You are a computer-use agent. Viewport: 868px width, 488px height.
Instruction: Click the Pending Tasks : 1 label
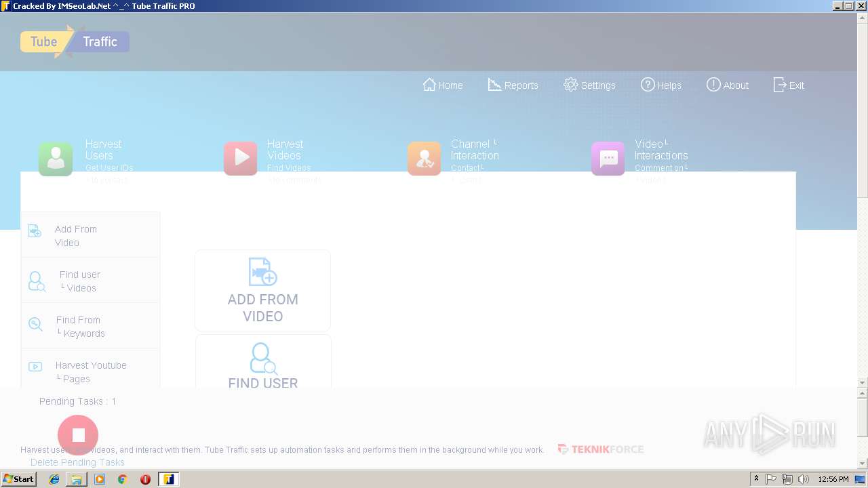click(77, 401)
